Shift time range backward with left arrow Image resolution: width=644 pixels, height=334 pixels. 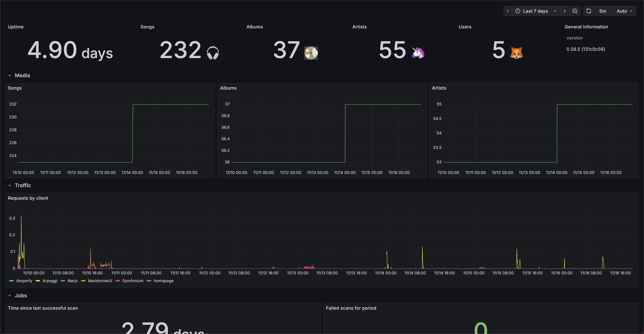[x=508, y=11]
